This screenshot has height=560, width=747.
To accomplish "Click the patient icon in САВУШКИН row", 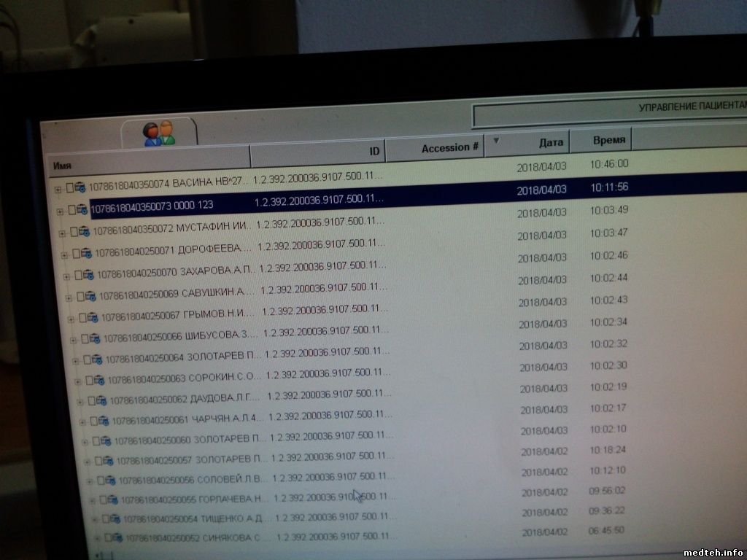I will point(90,296).
